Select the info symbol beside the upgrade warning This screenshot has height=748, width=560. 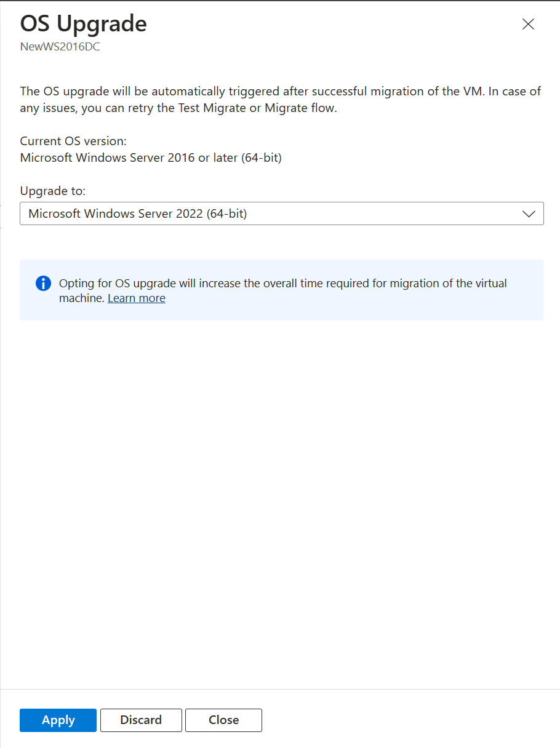tap(42, 283)
